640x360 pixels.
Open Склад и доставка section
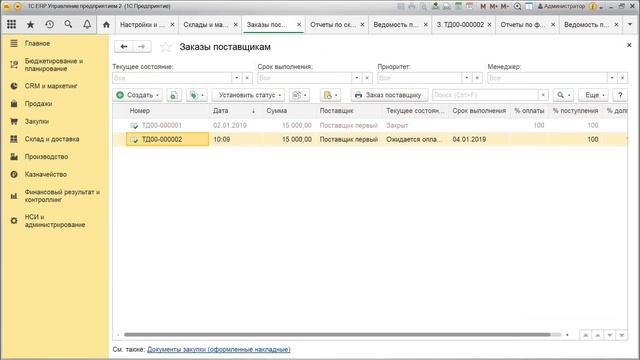(52, 139)
